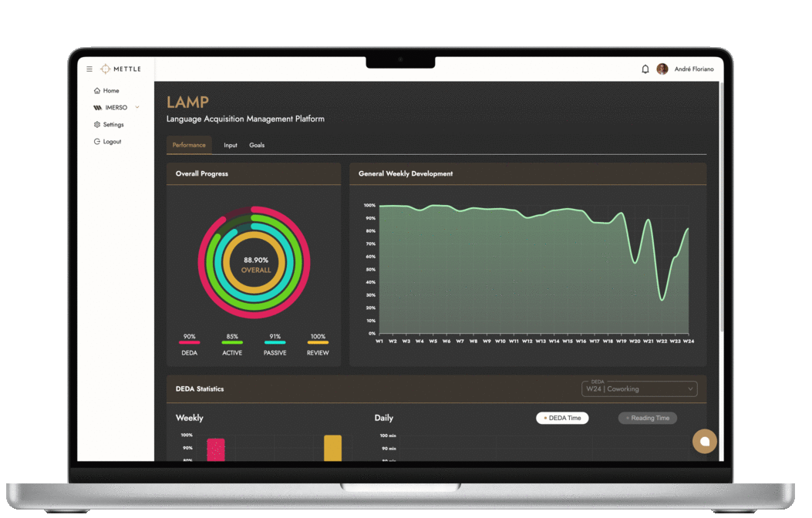Select the Performance tab
The width and height of the screenshot is (812, 518).
189,145
